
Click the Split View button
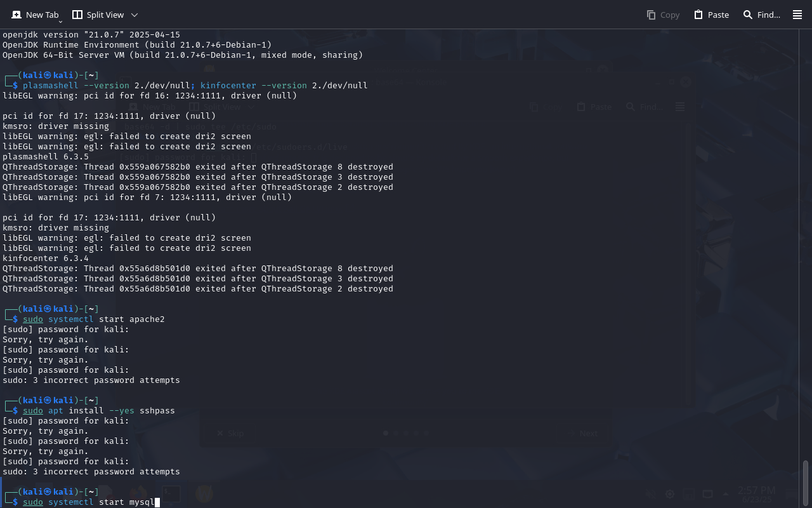coord(98,15)
